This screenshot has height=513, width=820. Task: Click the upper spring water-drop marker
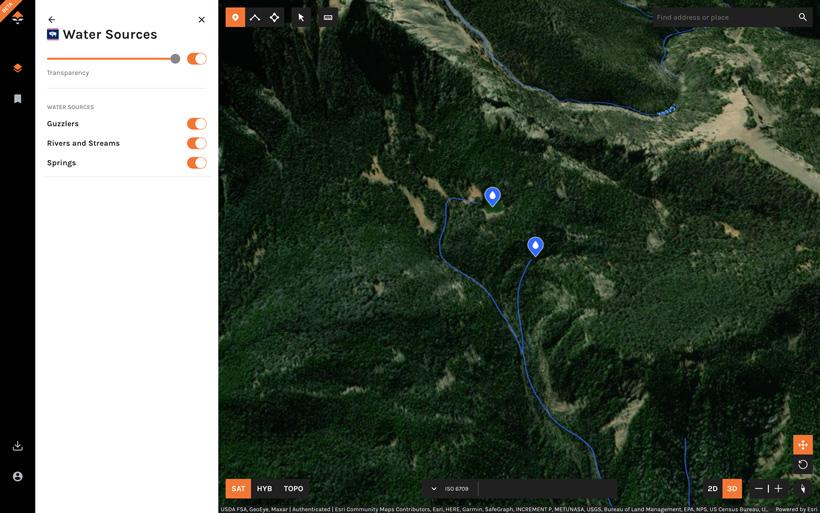point(492,197)
